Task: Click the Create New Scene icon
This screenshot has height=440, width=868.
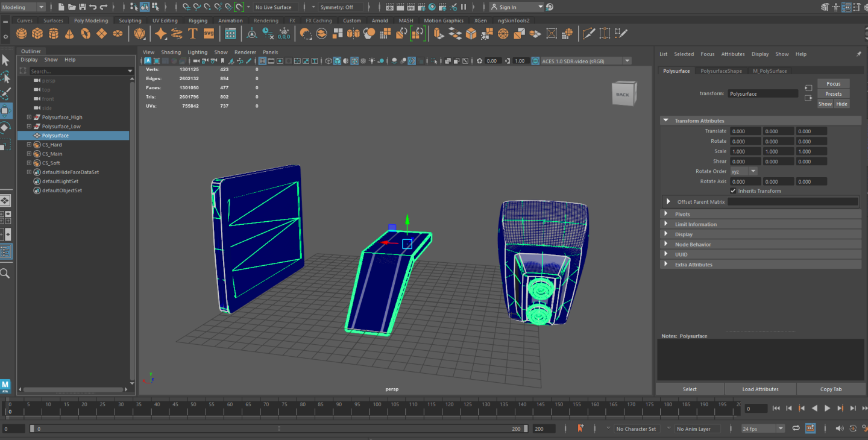Action: [x=62, y=7]
